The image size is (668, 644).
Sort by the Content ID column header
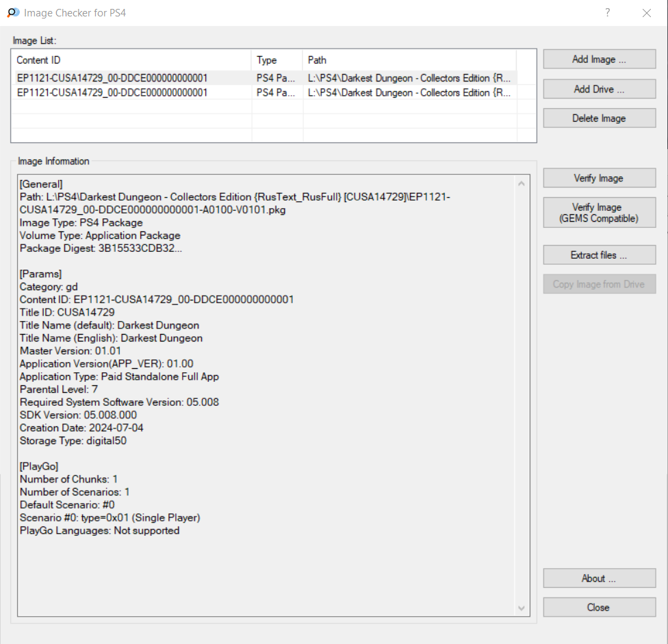pos(132,60)
